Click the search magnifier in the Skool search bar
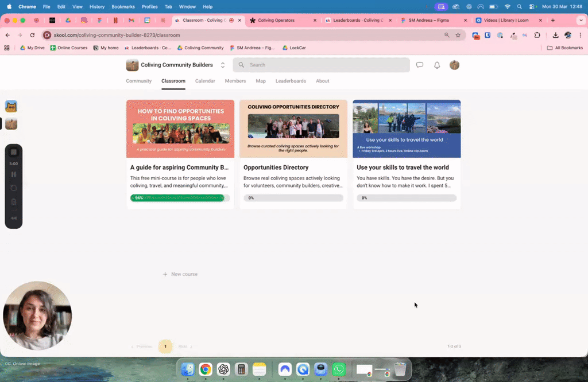Viewport: 588px width, 382px height. (x=241, y=65)
